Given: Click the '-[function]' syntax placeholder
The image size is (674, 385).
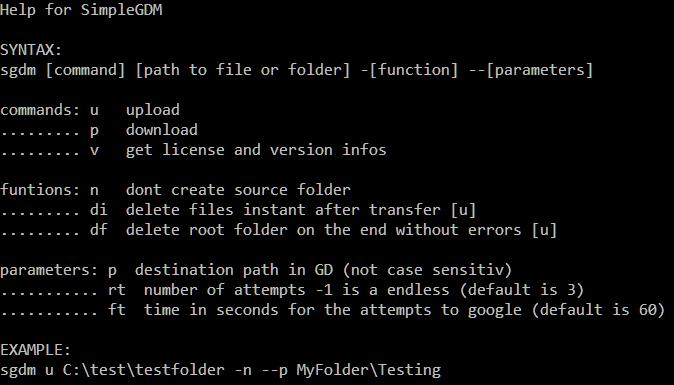Looking at the screenshot, I should 409,70.
